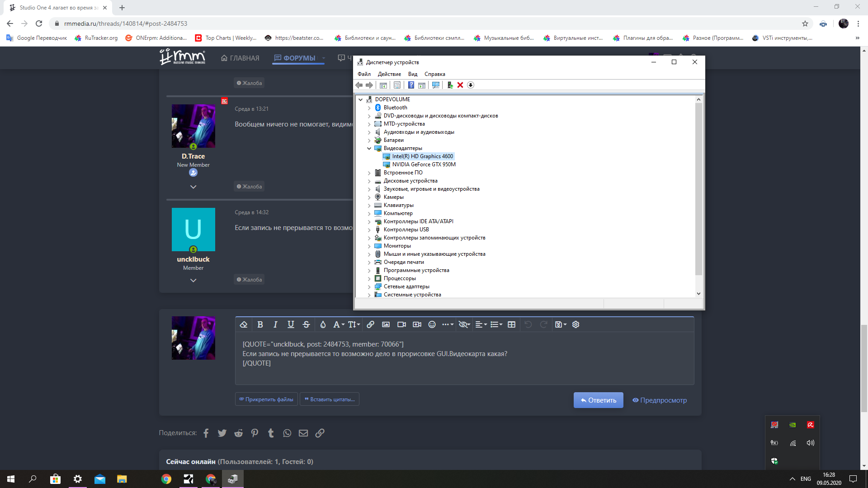Click the red delete device icon
Image resolution: width=868 pixels, height=488 pixels.
point(460,85)
